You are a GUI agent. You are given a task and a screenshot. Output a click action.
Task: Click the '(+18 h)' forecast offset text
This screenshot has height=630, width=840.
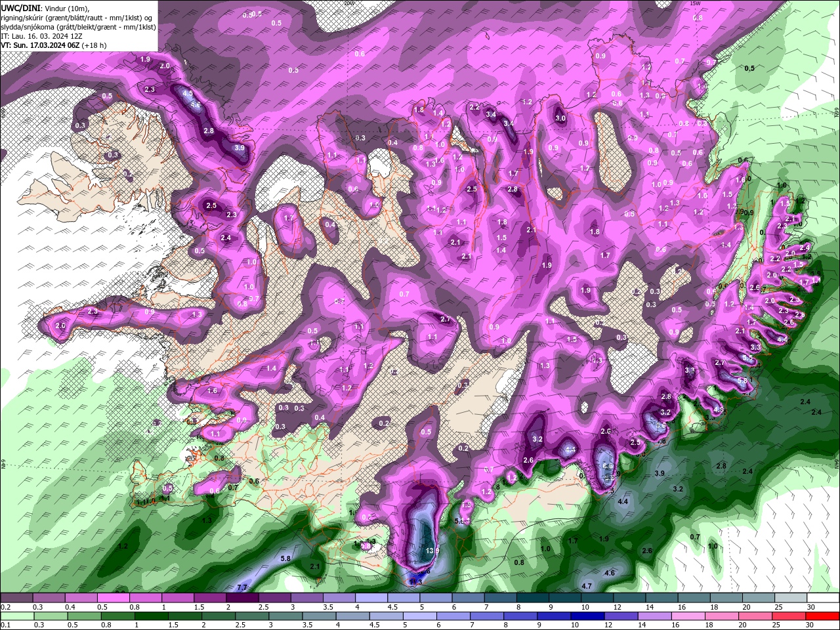point(94,45)
